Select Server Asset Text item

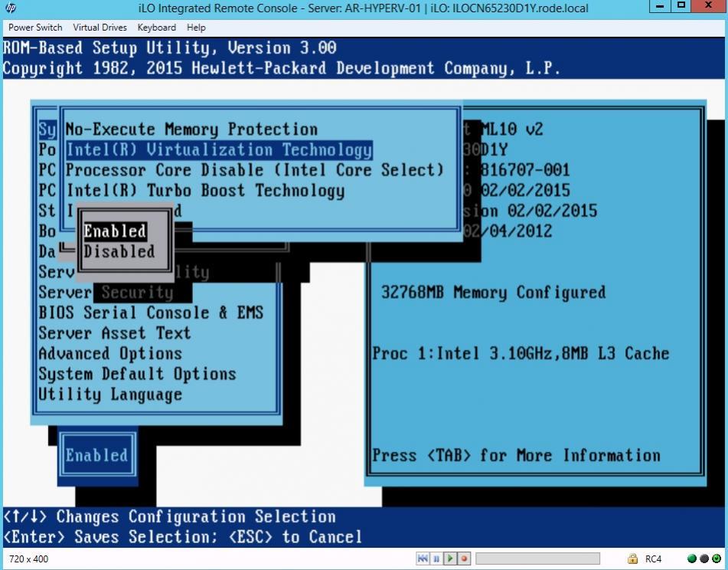coord(115,333)
